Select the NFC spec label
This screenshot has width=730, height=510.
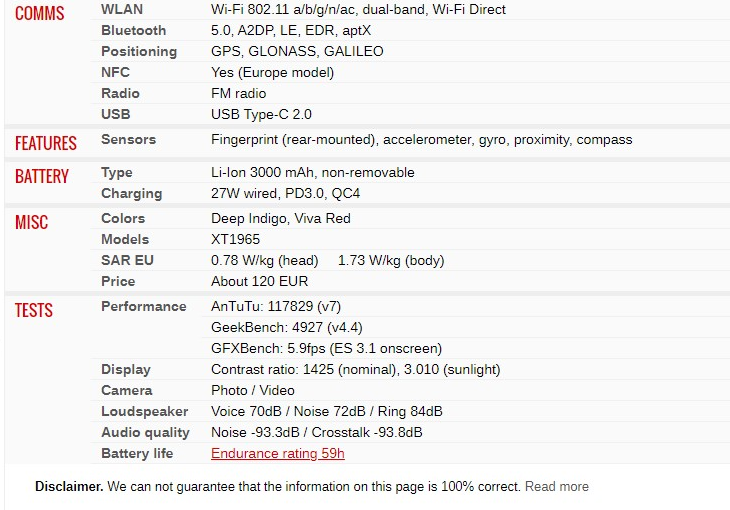pyautogui.click(x=115, y=72)
